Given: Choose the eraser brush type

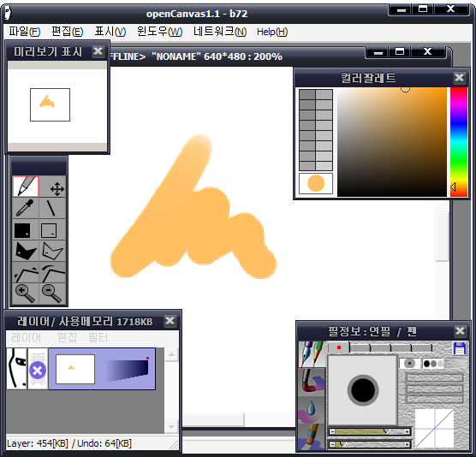Looking at the screenshot, I should click(x=312, y=436).
